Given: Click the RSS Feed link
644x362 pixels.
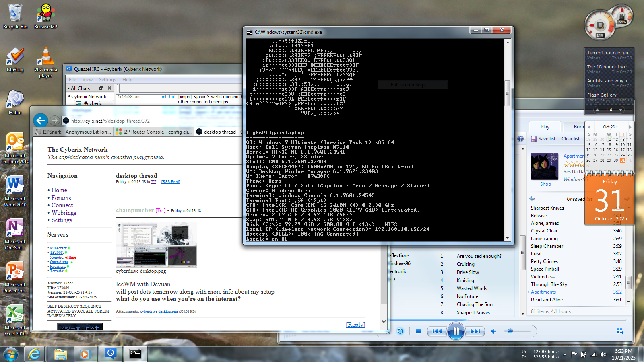Looking at the screenshot, I should pos(171,182).
